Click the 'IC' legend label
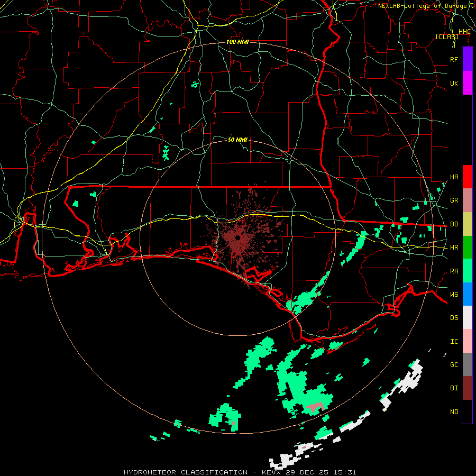The height and width of the screenshot is (476, 476). [x=454, y=342]
